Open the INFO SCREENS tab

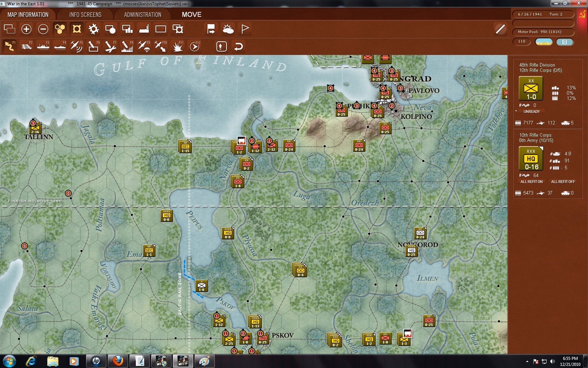(85, 15)
